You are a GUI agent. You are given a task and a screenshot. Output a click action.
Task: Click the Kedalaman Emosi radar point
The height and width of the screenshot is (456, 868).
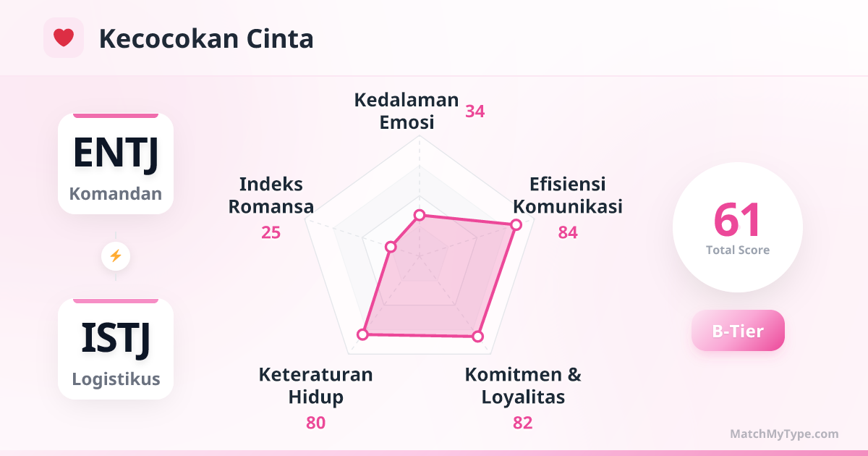419,215
